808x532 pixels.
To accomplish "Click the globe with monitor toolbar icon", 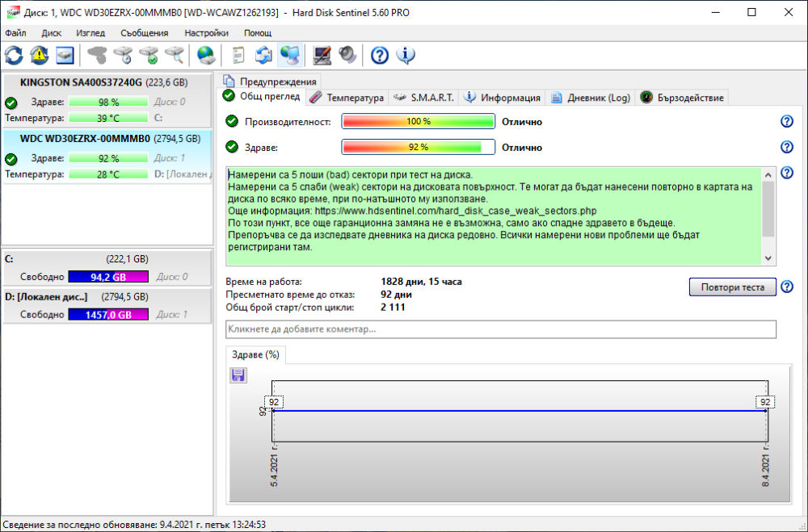I will (290, 55).
